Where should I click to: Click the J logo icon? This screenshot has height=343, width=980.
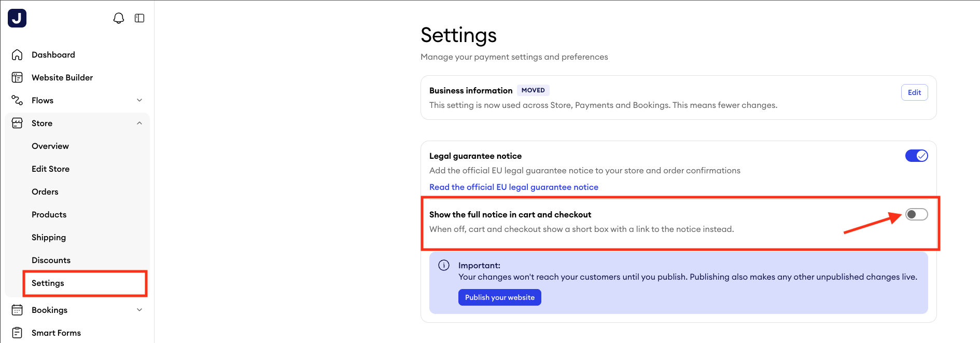click(x=17, y=18)
